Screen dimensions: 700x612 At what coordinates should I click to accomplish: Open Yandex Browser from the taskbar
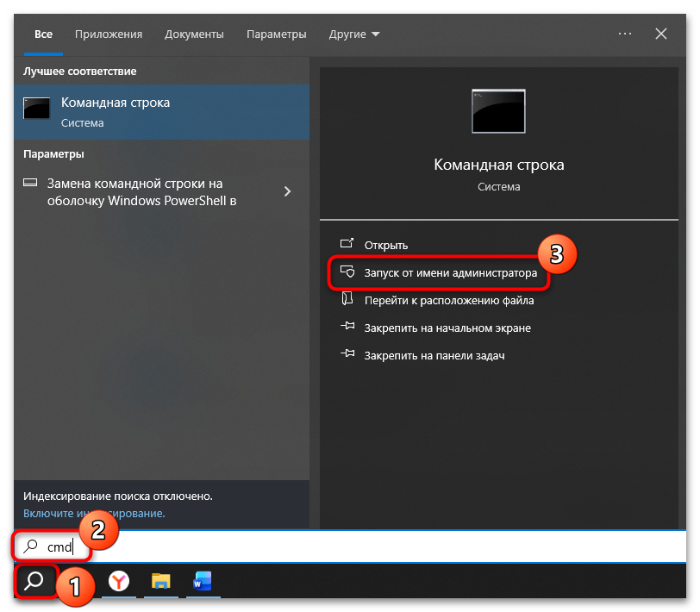pyautogui.click(x=118, y=581)
